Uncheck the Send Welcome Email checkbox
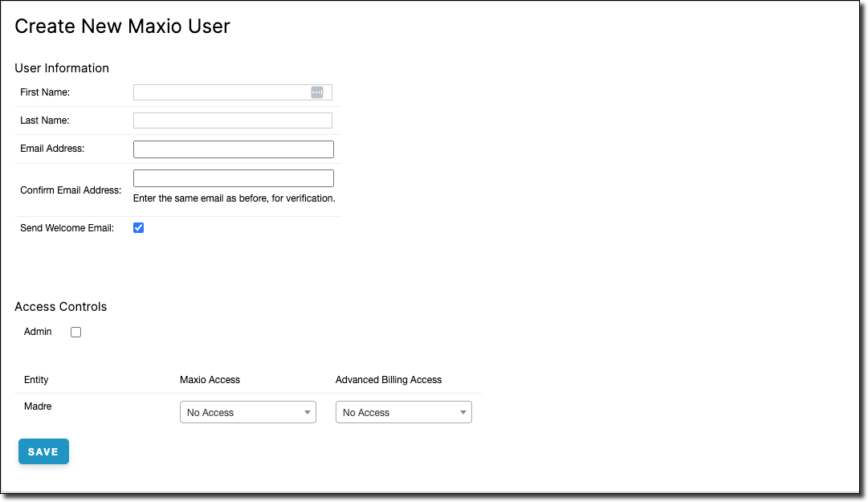The image size is (868, 502). pyautogui.click(x=138, y=227)
